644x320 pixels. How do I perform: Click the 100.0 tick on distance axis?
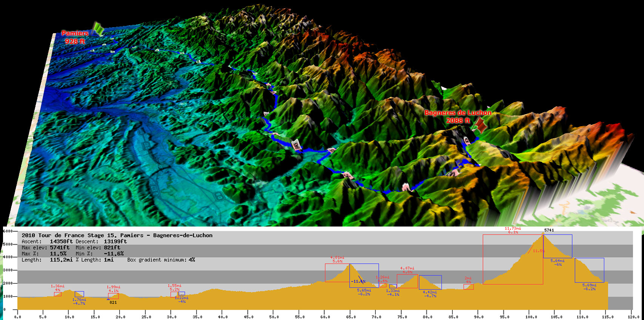(x=530, y=317)
